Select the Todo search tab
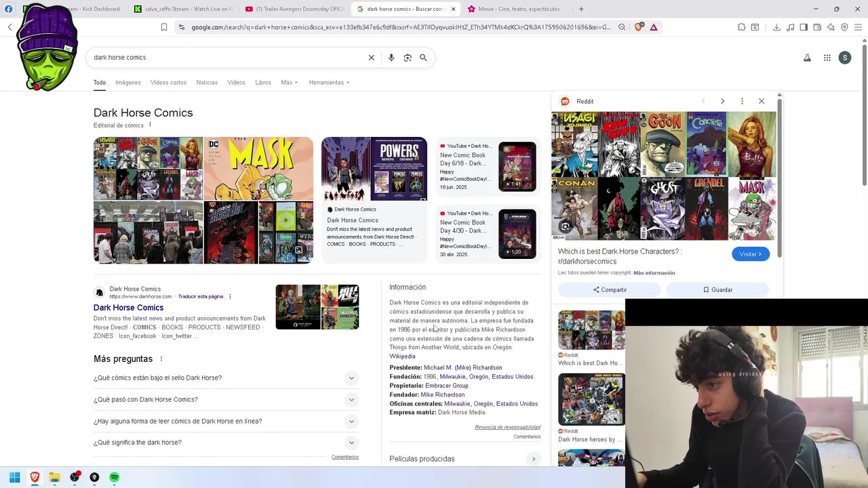 tap(100, 83)
